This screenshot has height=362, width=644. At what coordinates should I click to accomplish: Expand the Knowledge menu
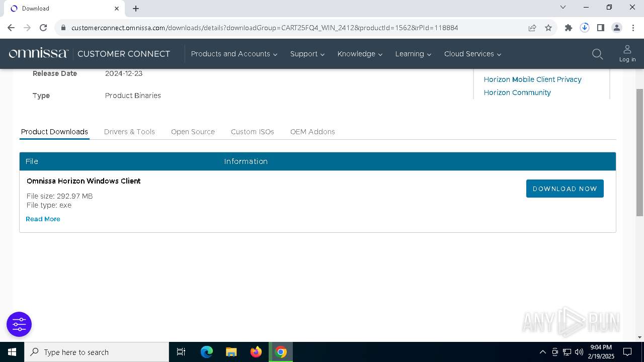pos(360,54)
